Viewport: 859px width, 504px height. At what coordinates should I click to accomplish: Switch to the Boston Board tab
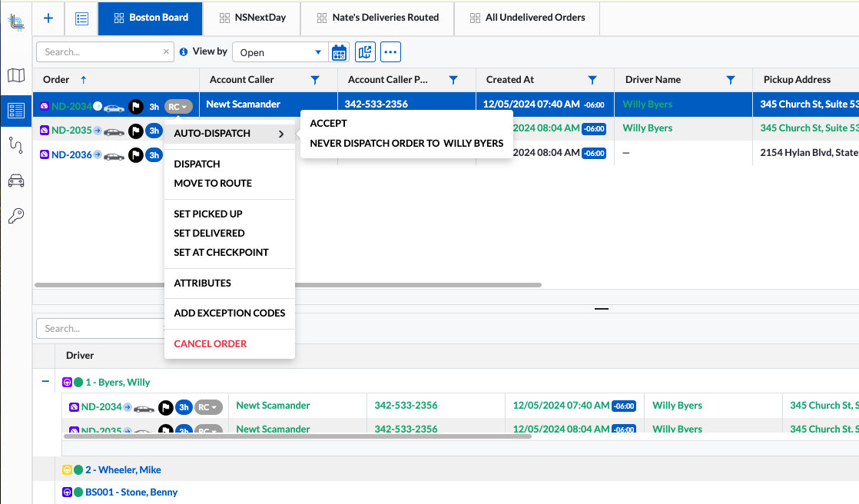pyautogui.click(x=151, y=18)
